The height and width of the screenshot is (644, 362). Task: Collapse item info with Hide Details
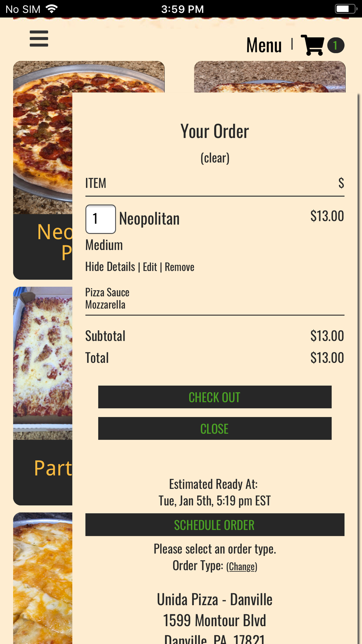[110, 267]
